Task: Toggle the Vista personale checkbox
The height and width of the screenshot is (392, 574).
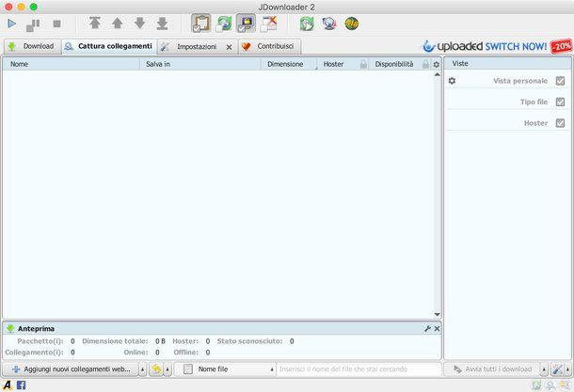Action: [561, 81]
